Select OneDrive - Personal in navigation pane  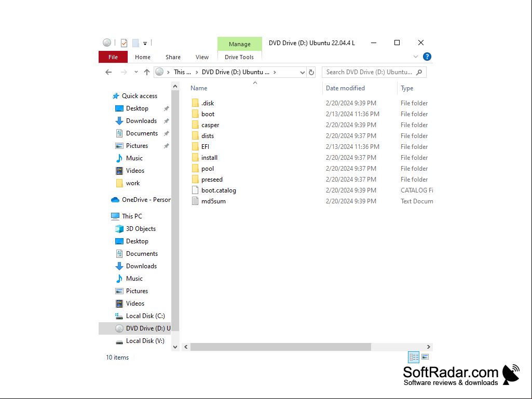141,200
